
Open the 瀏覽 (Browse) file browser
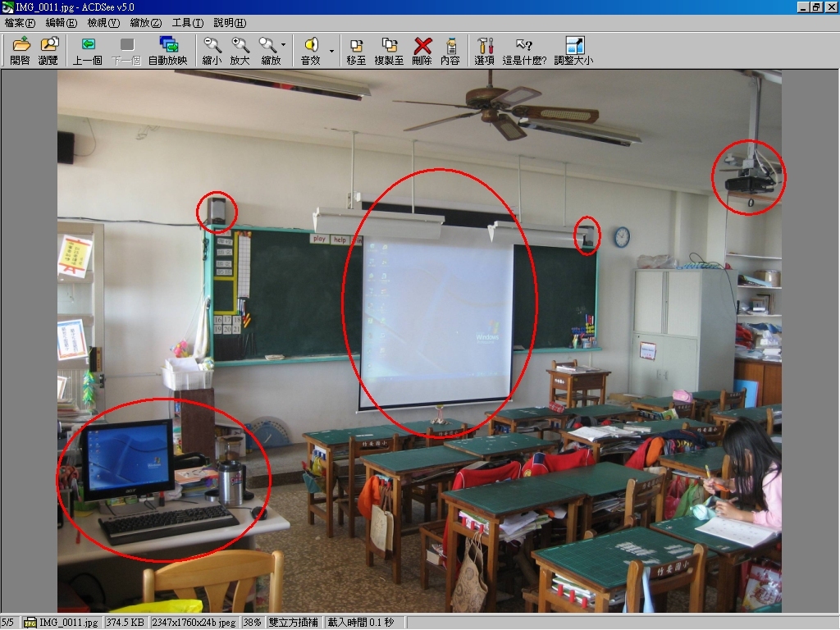tap(48, 50)
